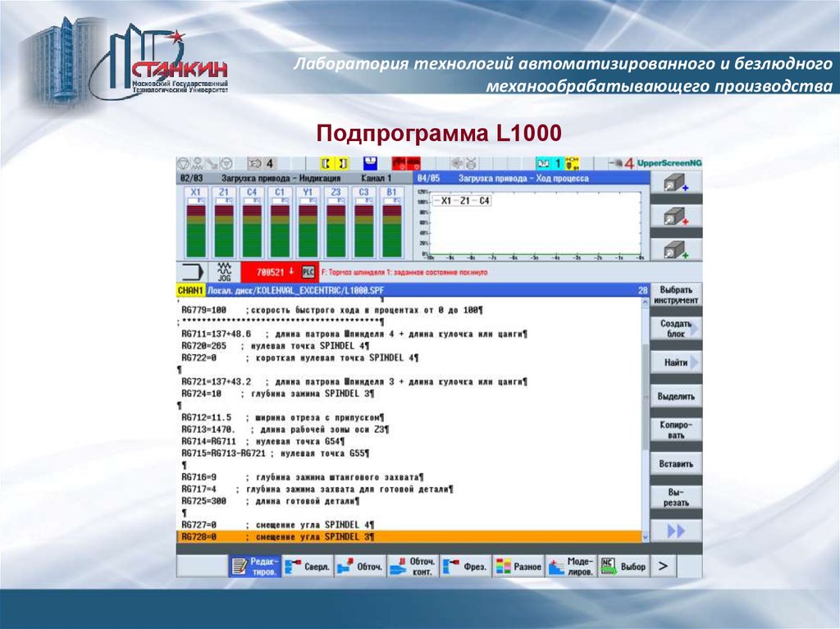Image resolution: width=840 pixels, height=629 pixels.
Task: Click the green workpiece icon with plus
Action: (x=676, y=249)
